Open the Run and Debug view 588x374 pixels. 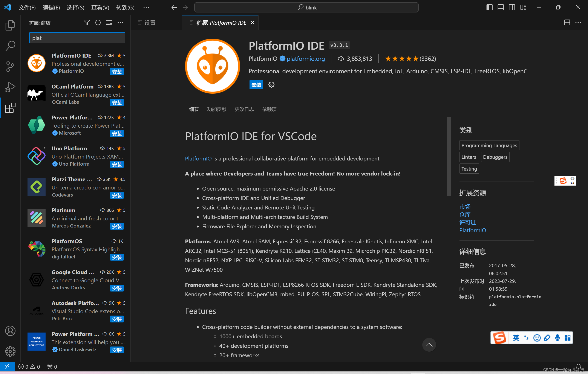pos(10,87)
